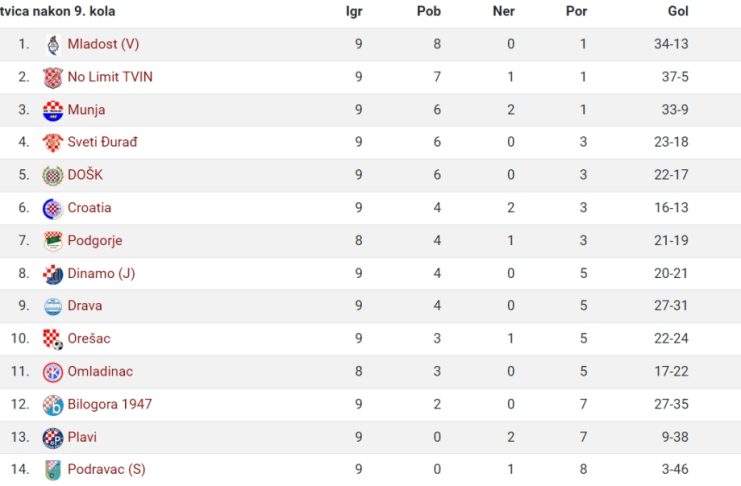Screen dimensions: 741x486
Task: Click the Podravac (S) club crest
Action: tap(53, 470)
